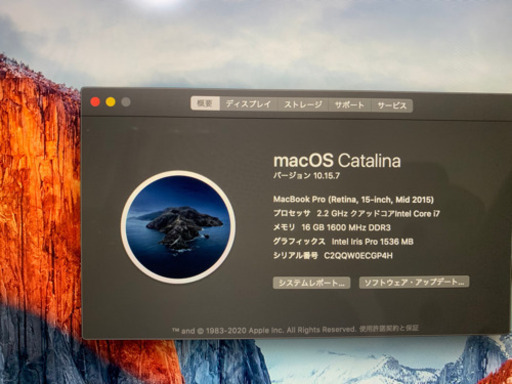Viewport: 512px width, 384px height.
Task: Open the ストレージ tab
Action: click(303, 105)
